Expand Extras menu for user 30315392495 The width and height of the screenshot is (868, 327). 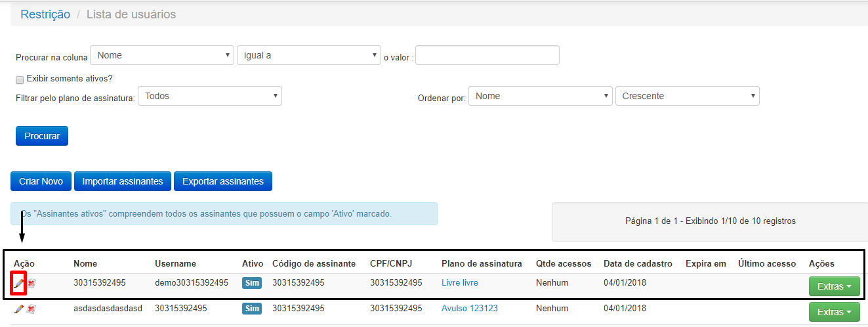pyautogui.click(x=834, y=287)
